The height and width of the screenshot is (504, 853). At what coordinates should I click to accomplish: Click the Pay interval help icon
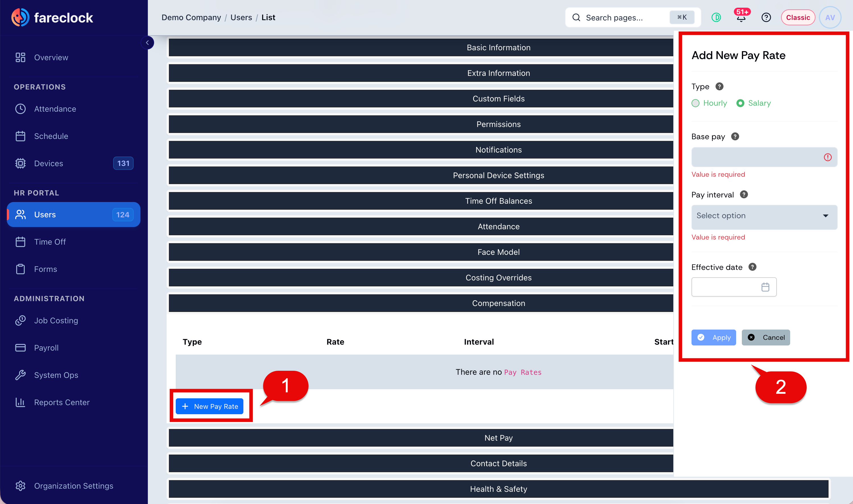pos(744,194)
